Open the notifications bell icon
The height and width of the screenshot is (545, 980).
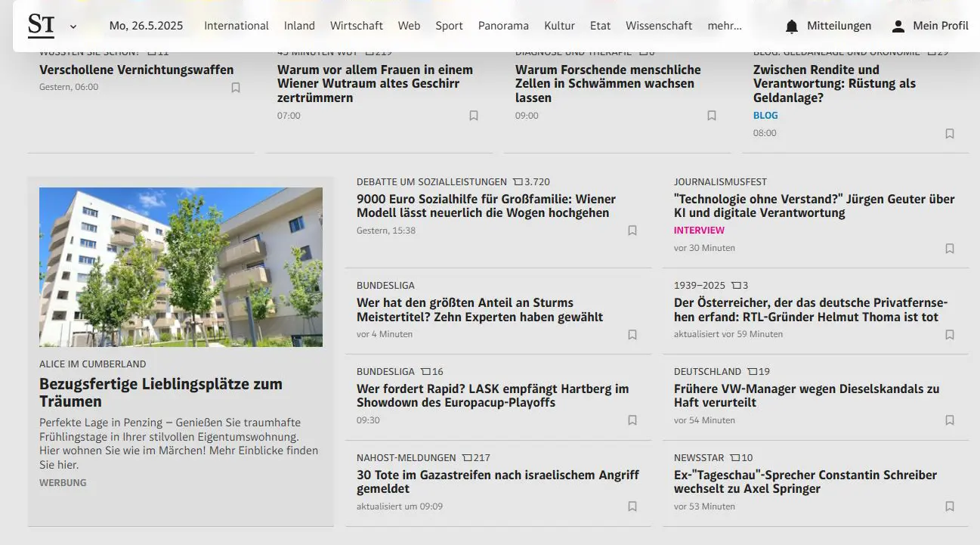pyautogui.click(x=791, y=26)
